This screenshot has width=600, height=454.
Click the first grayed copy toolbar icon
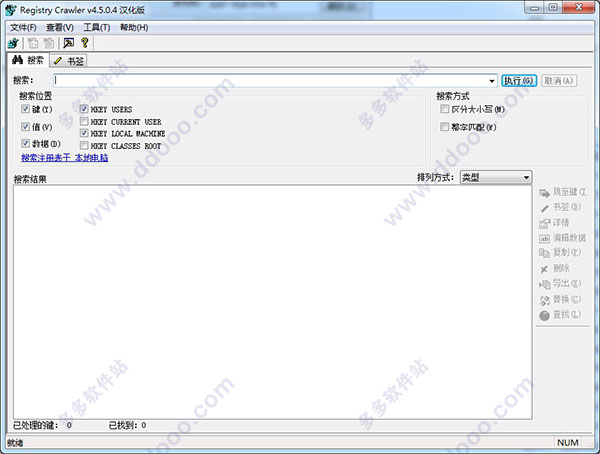[x=33, y=43]
